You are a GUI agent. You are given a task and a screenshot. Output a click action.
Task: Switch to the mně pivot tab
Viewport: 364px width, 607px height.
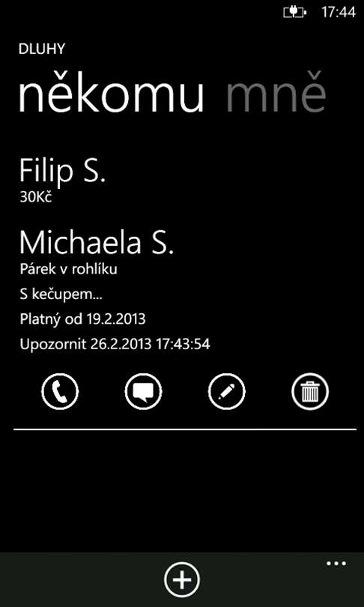pyautogui.click(x=276, y=94)
